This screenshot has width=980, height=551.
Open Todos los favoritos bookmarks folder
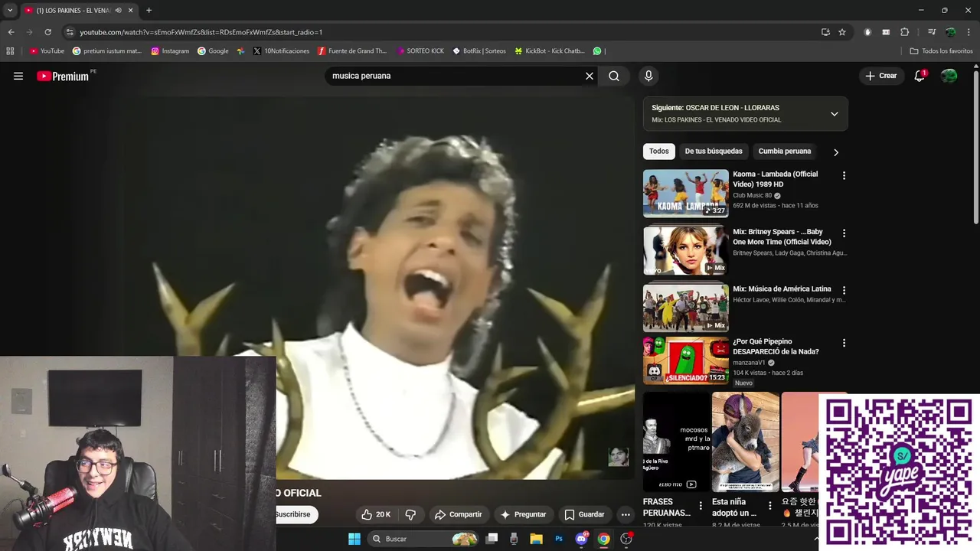(941, 51)
